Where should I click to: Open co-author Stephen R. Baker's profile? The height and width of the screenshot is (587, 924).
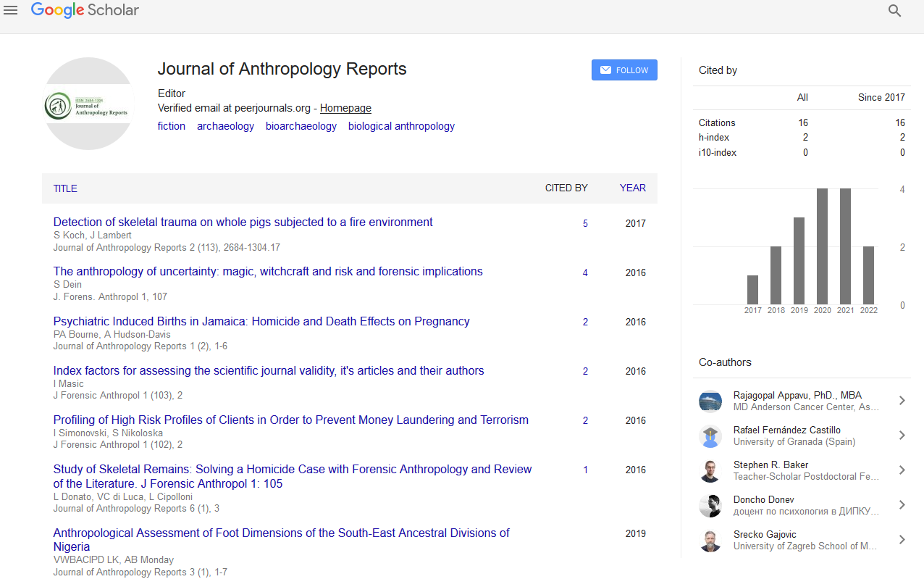[x=770, y=465]
